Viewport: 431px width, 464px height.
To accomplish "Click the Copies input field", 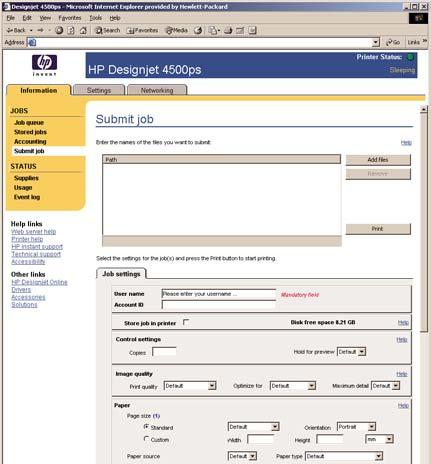I will [164, 352].
